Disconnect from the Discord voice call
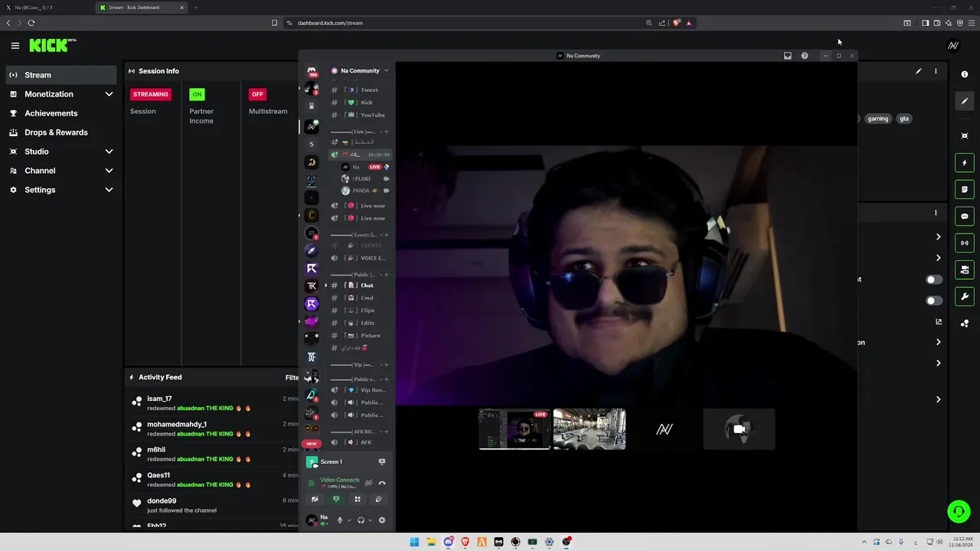Image resolution: width=980 pixels, height=551 pixels. click(x=382, y=483)
